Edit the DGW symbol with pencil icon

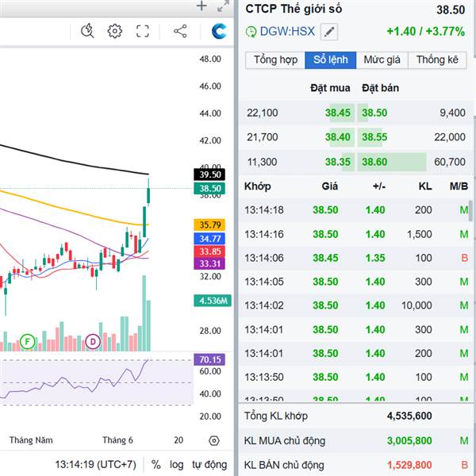(329, 32)
